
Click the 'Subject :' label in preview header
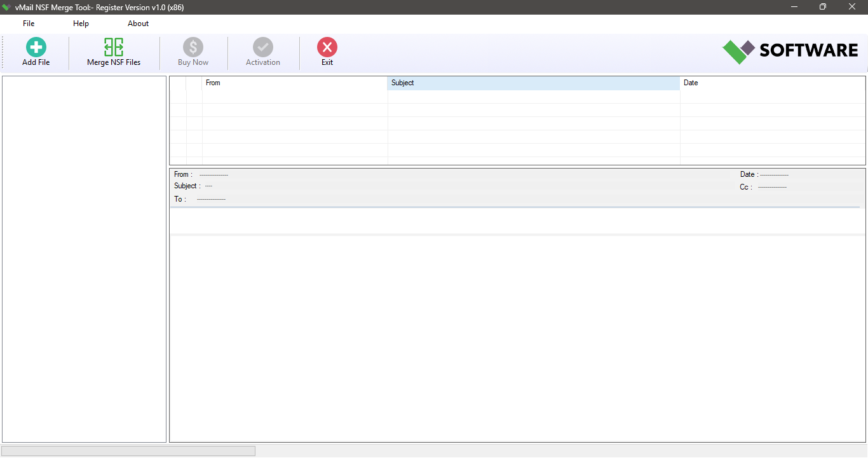(x=187, y=186)
